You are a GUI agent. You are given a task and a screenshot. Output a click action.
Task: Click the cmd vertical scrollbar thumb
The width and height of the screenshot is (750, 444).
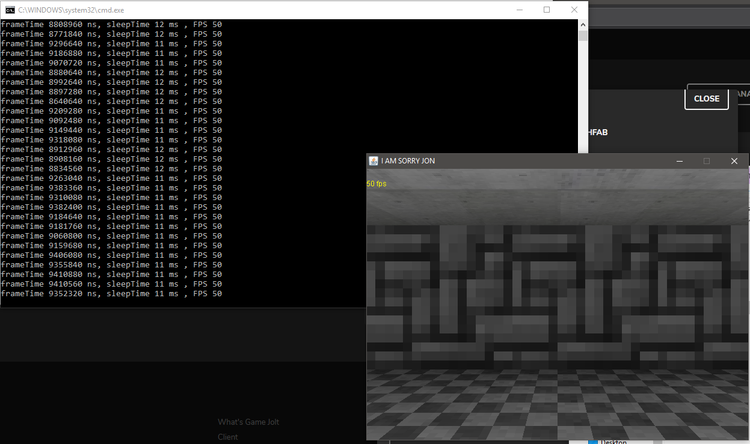pyautogui.click(x=583, y=36)
